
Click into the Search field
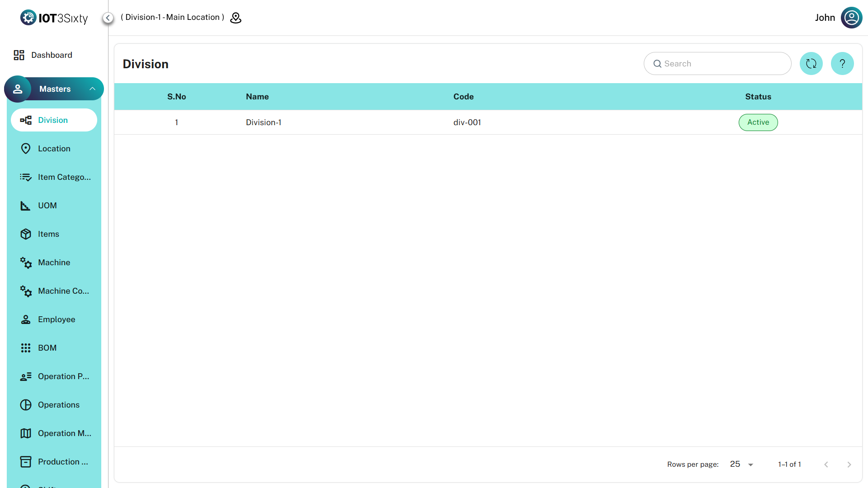coord(723,64)
